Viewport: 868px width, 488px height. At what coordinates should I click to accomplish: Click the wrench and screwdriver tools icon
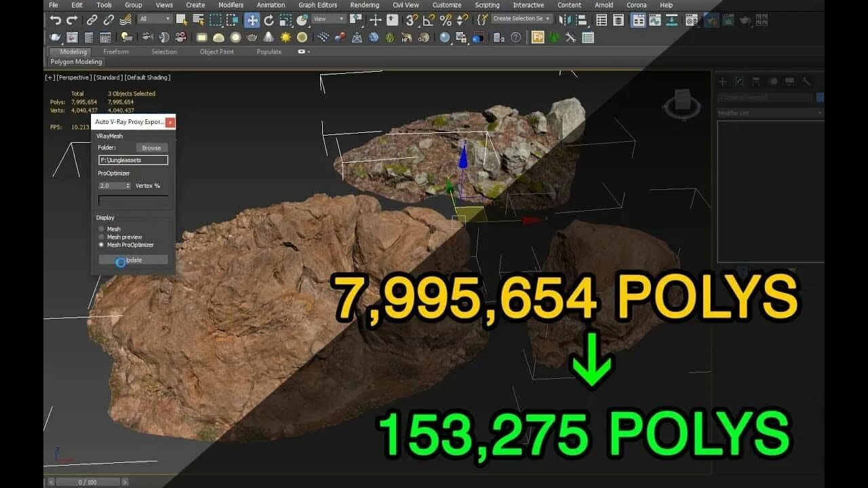coord(571,37)
